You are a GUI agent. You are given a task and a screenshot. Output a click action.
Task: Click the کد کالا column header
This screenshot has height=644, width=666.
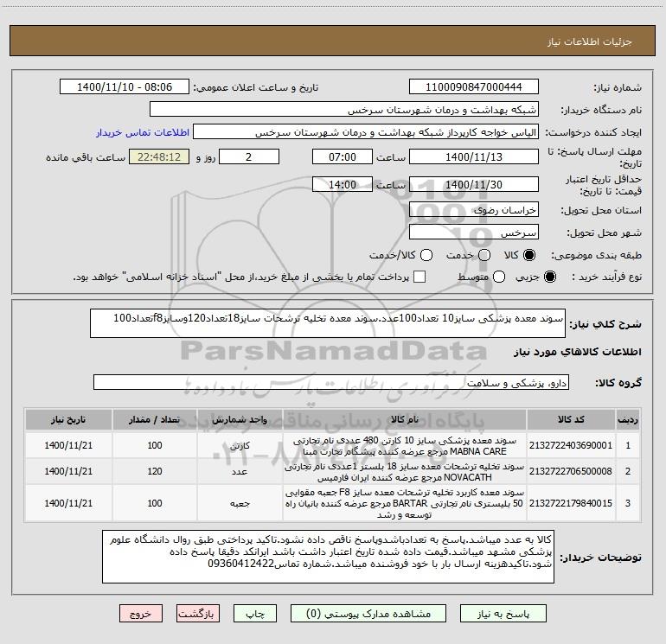pos(571,419)
